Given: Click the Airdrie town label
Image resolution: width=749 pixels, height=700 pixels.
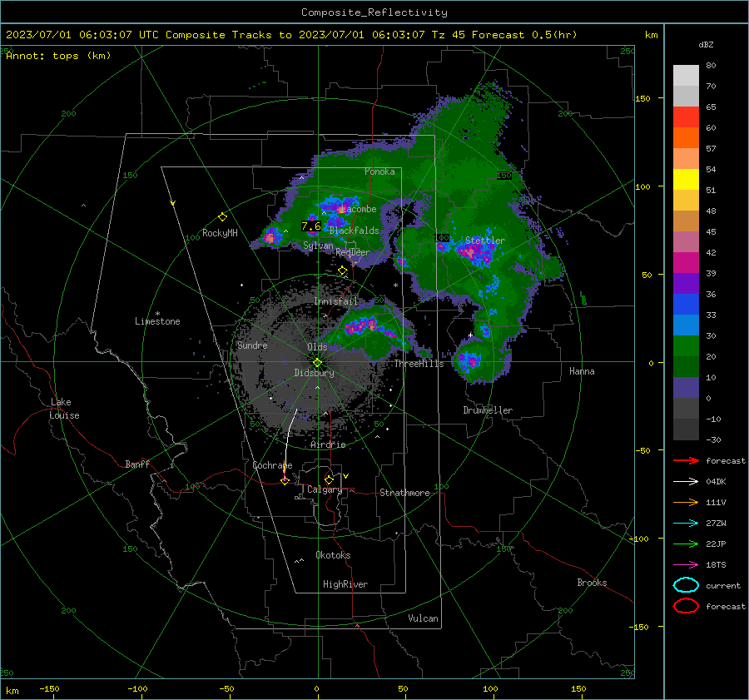Looking at the screenshot, I should pyautogui.click(x=328, y=444).
